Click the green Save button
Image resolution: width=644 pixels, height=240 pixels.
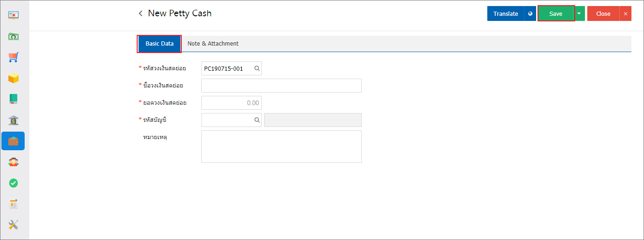[556, 13]
